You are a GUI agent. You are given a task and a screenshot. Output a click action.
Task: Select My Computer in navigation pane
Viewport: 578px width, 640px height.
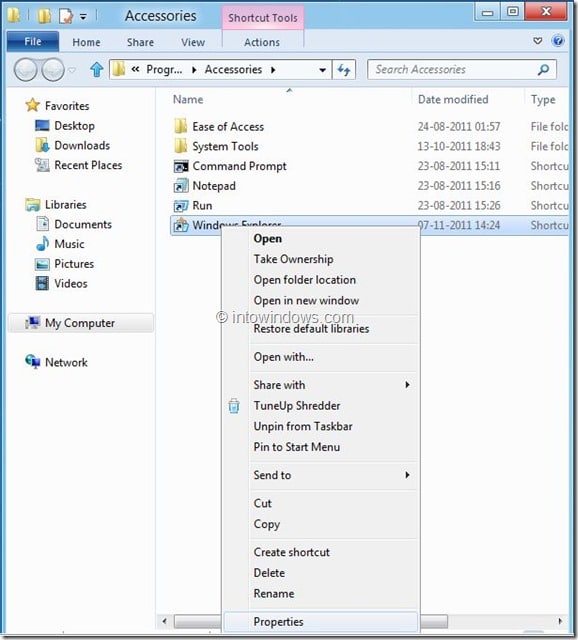81,323
